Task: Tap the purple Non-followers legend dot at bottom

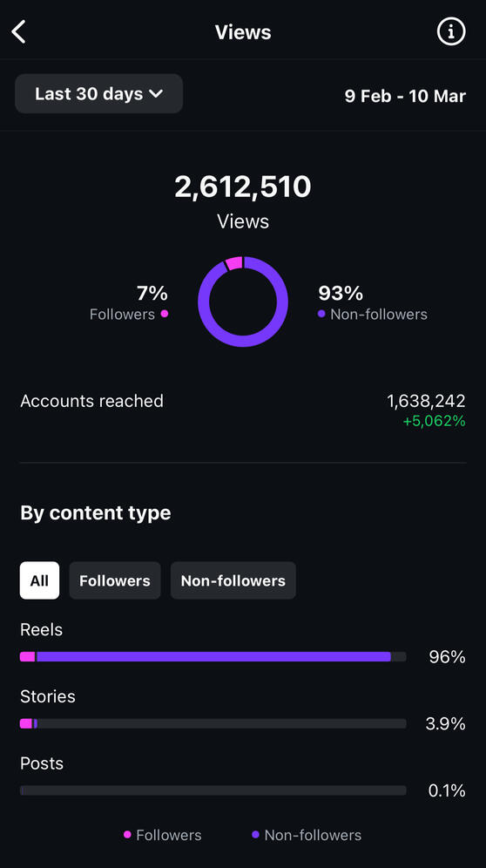Action: click(x=255, y=834)
